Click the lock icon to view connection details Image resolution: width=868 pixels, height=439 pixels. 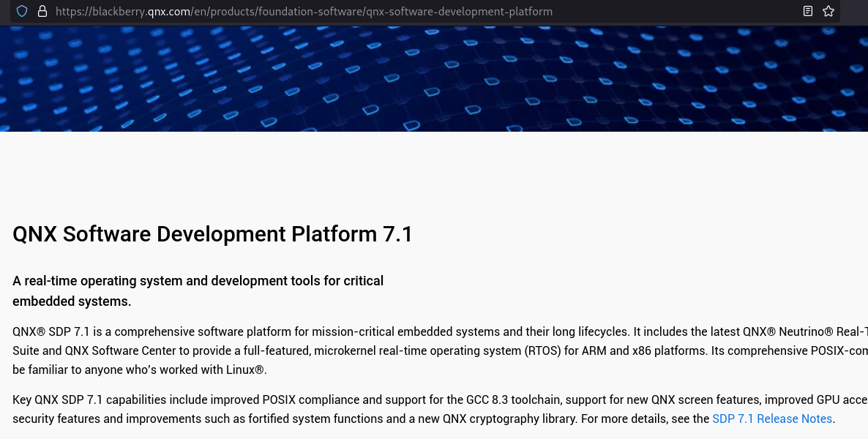point(42,11)
